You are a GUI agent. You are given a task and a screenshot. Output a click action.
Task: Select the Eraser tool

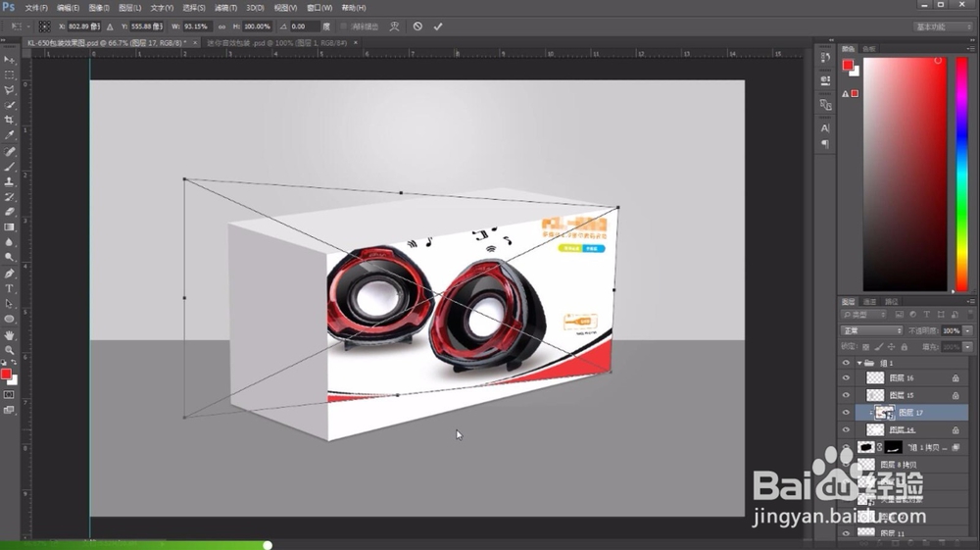coord(9,212)
